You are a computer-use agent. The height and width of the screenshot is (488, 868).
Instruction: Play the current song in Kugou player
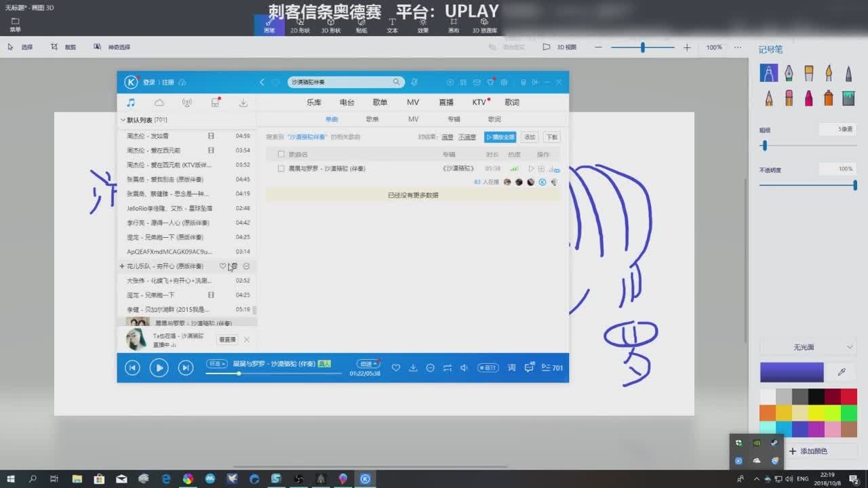click(x=159, y=367)
